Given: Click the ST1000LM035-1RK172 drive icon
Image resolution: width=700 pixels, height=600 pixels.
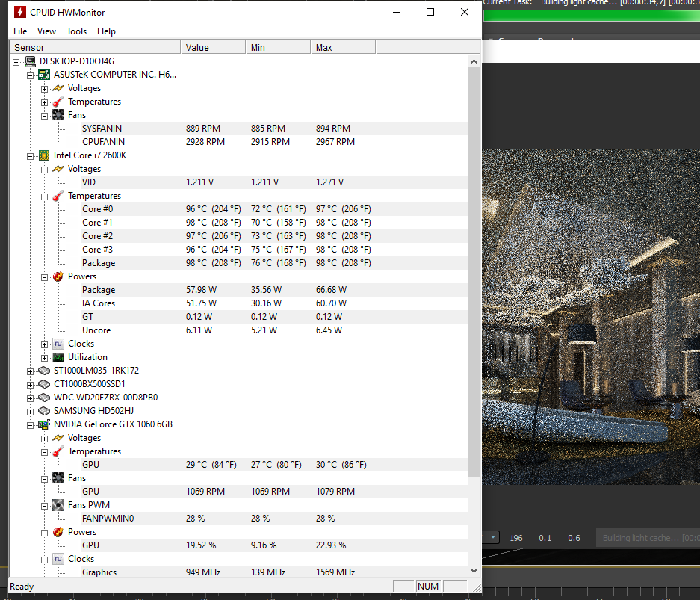Looking at the screenshot, I should [x=44, y=371].
